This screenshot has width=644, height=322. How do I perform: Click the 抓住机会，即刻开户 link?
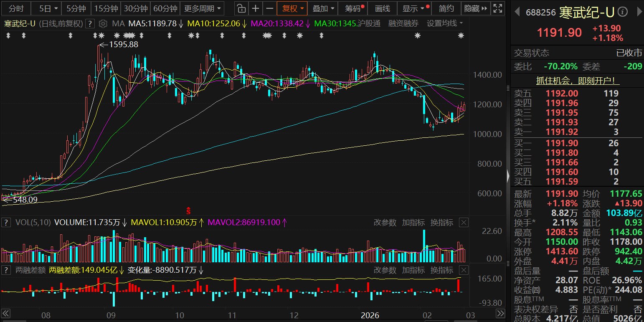[578, 81]
